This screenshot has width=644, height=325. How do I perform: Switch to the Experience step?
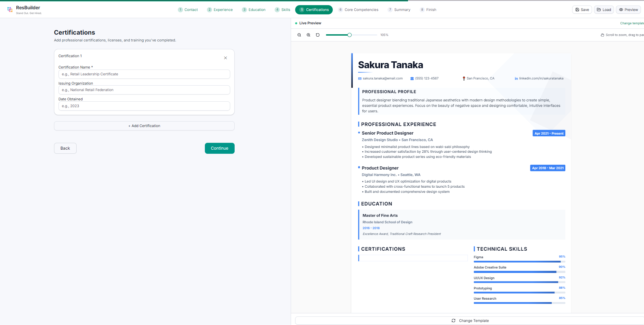[220, 10]
